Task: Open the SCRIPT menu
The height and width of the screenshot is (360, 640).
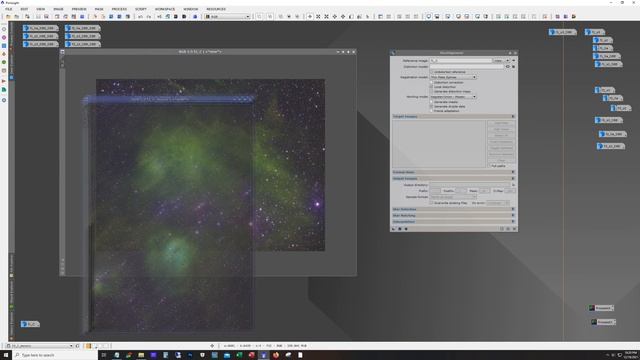Action: tap(141, 9)
